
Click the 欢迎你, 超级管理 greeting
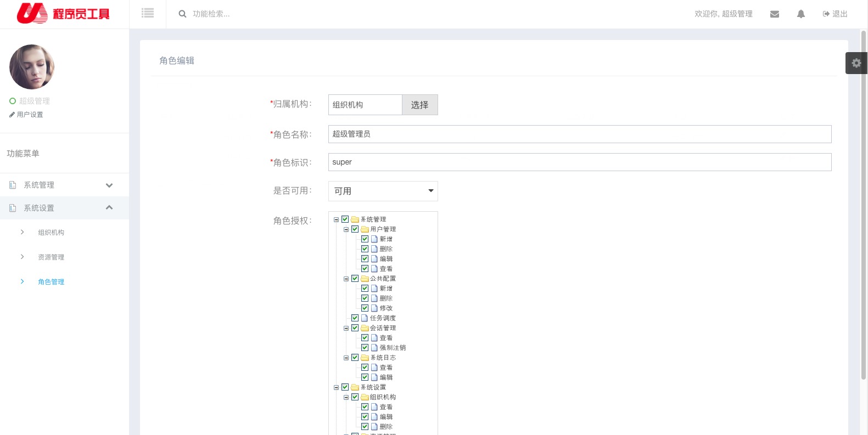[724, 14]
